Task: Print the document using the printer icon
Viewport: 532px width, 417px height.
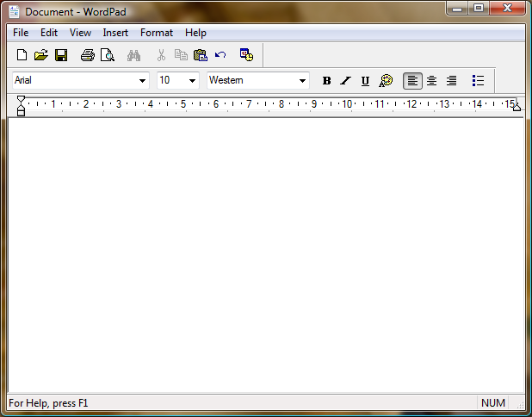Action: 88,54
